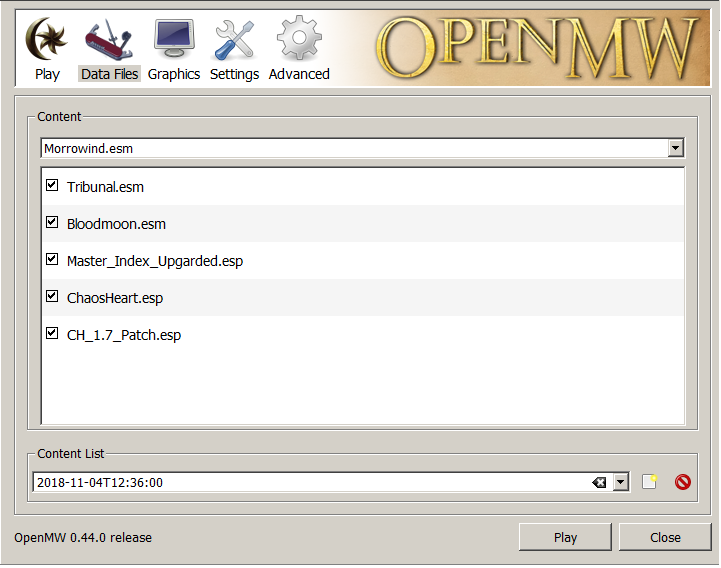The width and height of the screenshot is (721, 568).
Task: Switch to Play tab label
Action: coord(47,74)
